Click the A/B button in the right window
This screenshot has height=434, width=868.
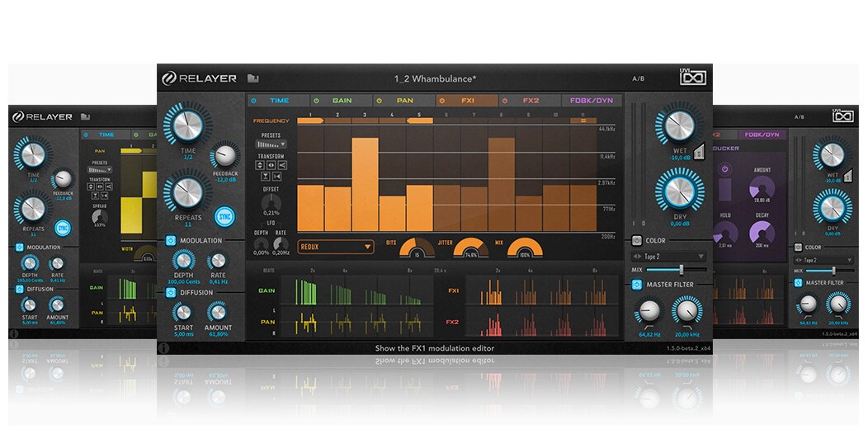tap(800, 117)
